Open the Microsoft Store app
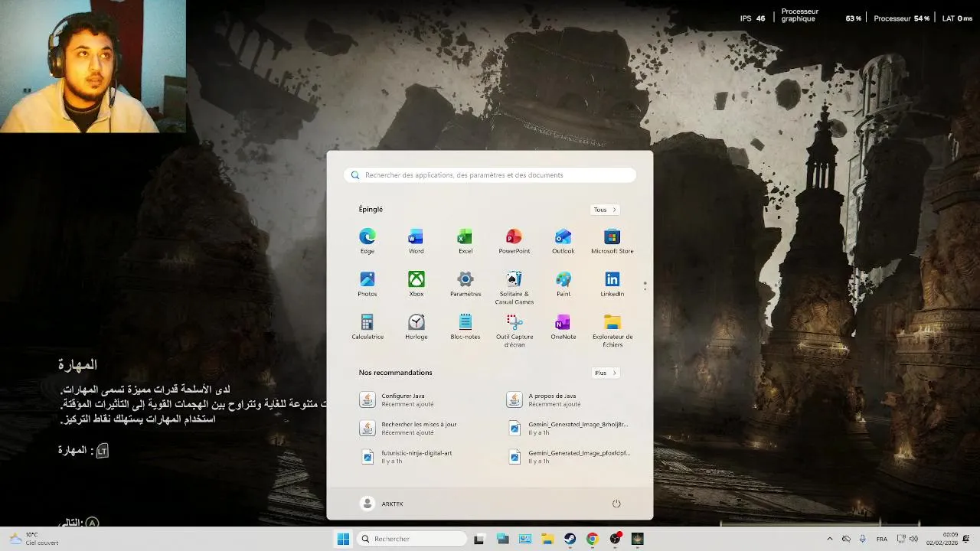 [x=612, y=241]
